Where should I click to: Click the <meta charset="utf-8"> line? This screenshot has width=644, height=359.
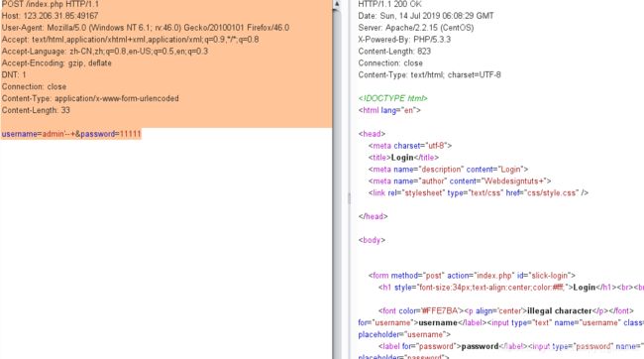410,146
